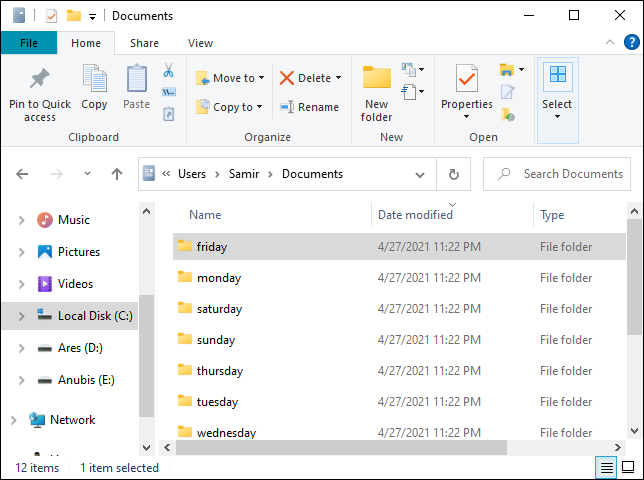Open the View ribbon tab

pyautogui.click(x=200, y=43)
